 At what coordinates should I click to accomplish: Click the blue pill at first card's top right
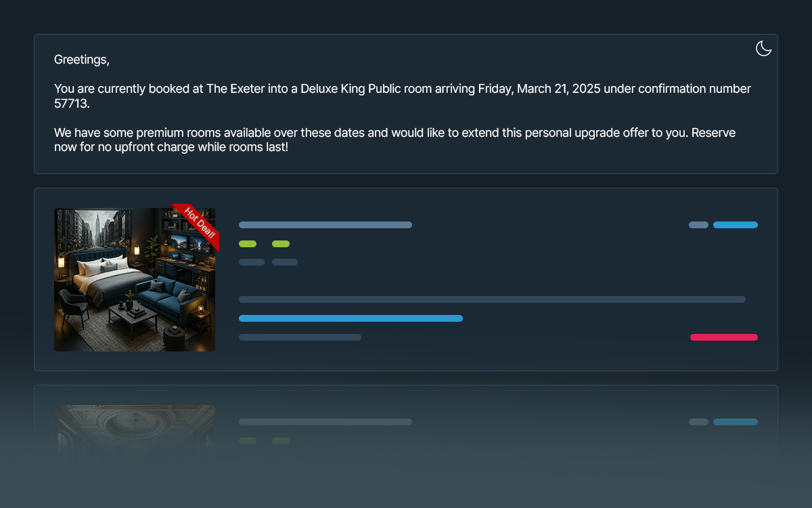pos(736,225)
